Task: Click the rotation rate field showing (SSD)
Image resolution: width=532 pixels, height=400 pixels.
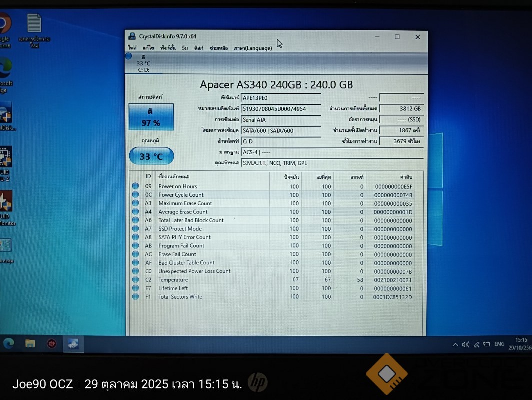Action: click(x=401, y=119)
